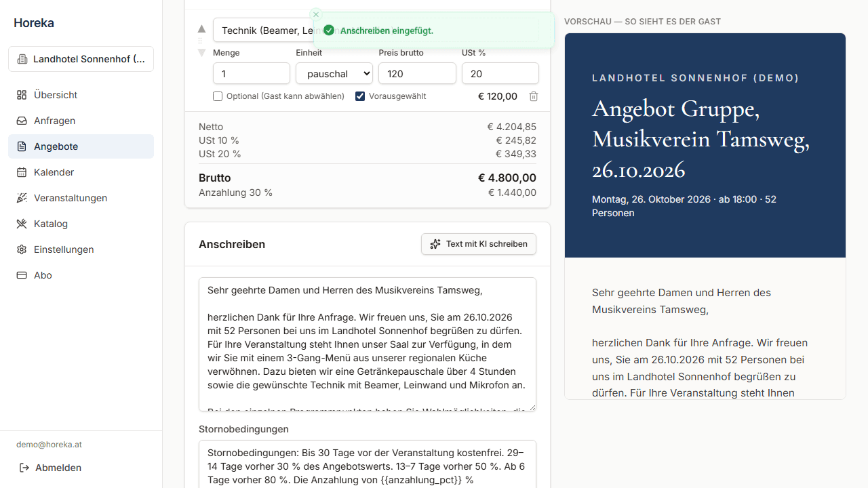The height and width of the screenshot is (488, 868).
Task: Click the Kalender calendar icon
Action: [x=22, y=172]
